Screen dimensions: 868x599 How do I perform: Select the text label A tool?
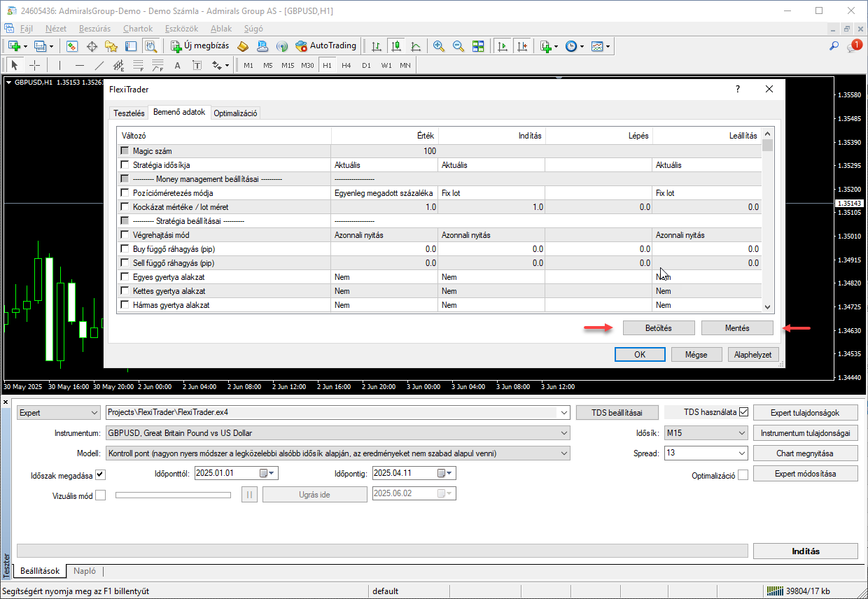point(177,65)
